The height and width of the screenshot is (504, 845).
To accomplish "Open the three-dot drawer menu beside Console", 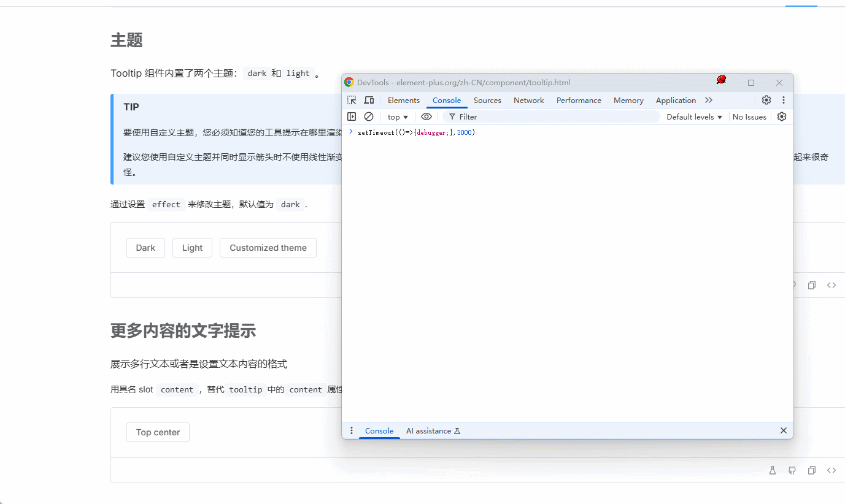I will click(352, 430).
